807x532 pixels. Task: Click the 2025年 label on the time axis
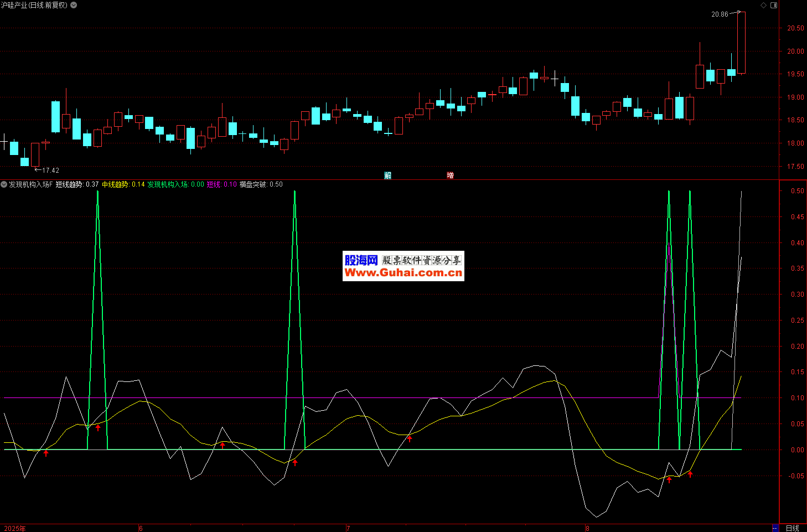(15, 528)
